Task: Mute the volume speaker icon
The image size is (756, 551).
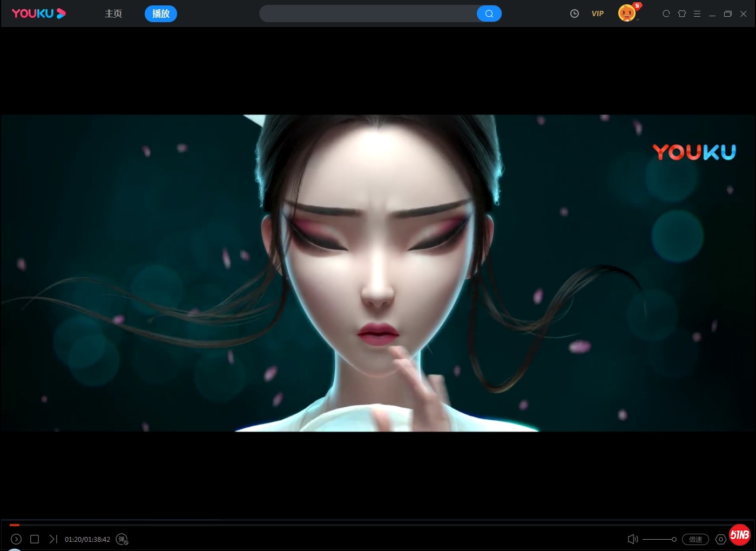Action: tap(633, 539)
